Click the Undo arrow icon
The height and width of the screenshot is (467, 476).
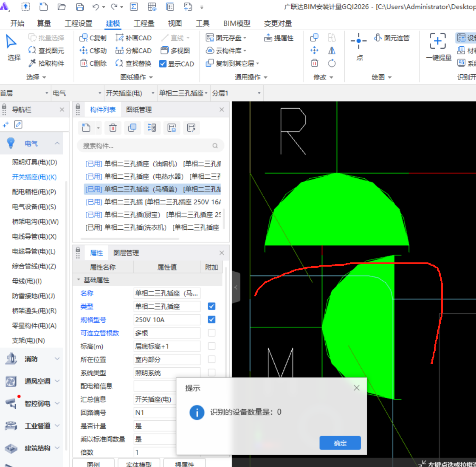(x=96, y=7)
